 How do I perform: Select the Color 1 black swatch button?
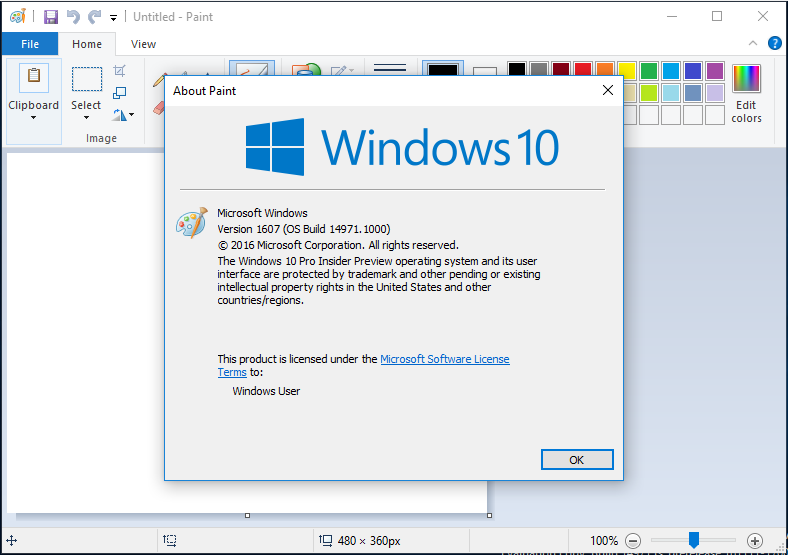point(443,69)
